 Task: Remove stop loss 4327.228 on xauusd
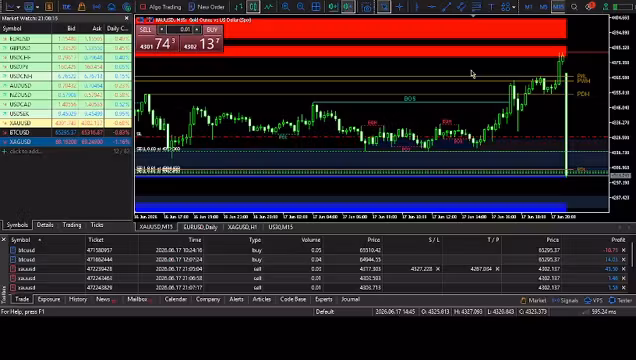click(x=438, y=269)
